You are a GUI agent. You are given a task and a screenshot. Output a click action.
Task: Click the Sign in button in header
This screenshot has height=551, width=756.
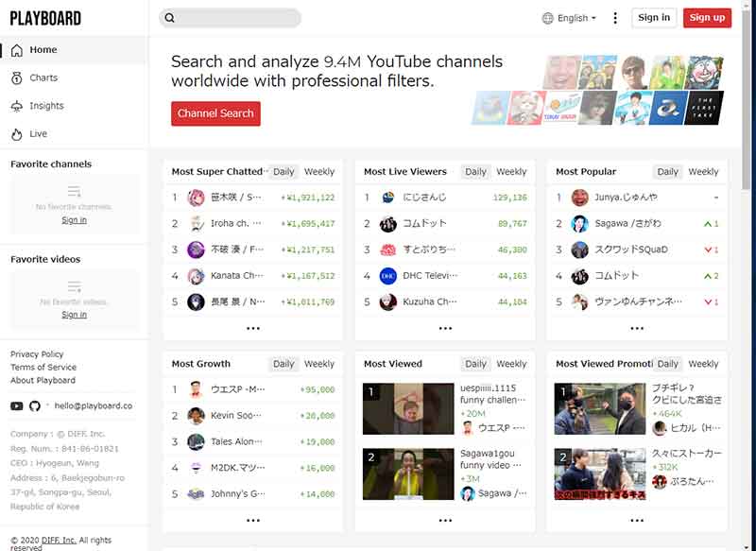tap(654, 18)
